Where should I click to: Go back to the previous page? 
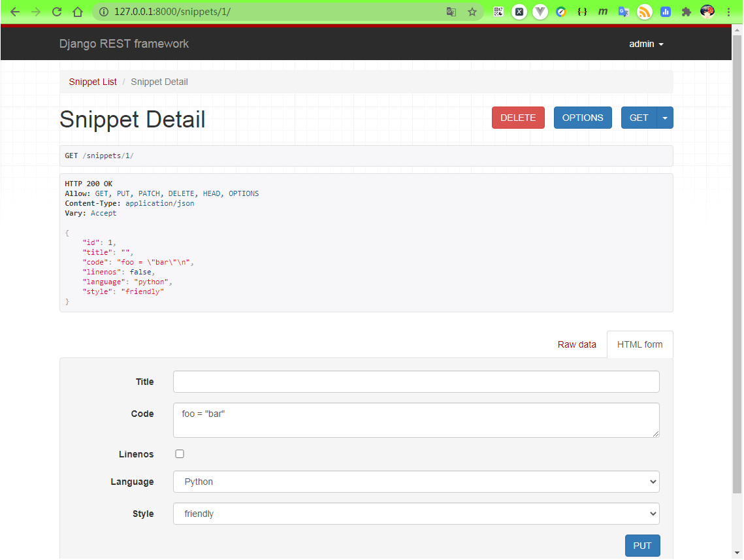point(15,12)
